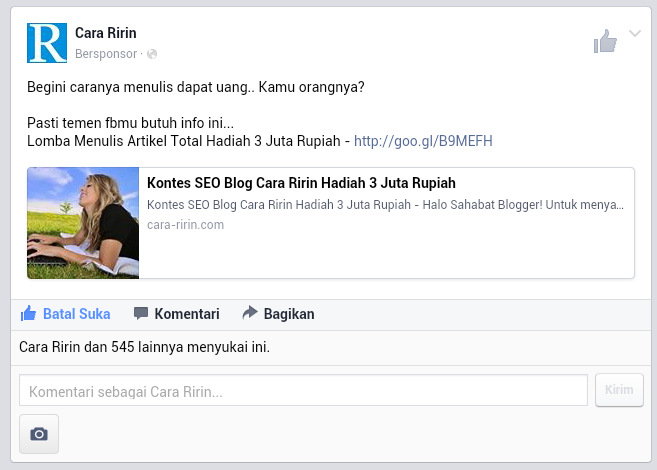Click the cara-ririn.com domain text
The image size is (657, 470).
click(186, 225)
